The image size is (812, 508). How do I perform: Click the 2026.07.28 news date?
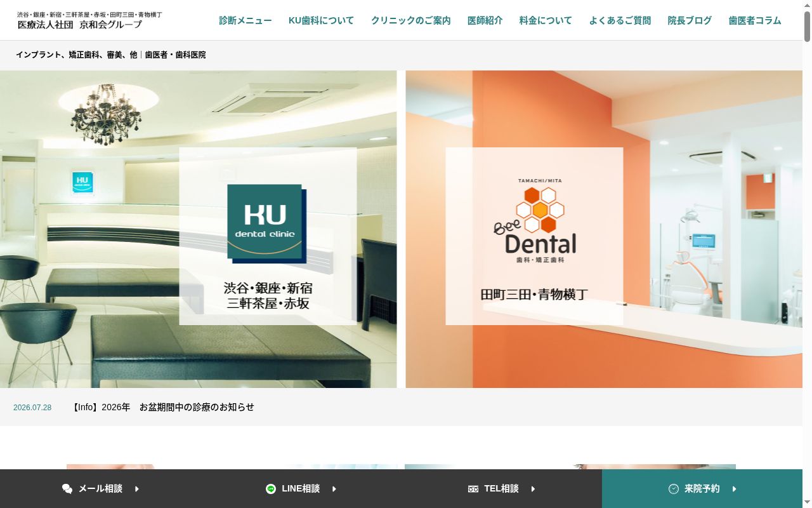(32, 408)
